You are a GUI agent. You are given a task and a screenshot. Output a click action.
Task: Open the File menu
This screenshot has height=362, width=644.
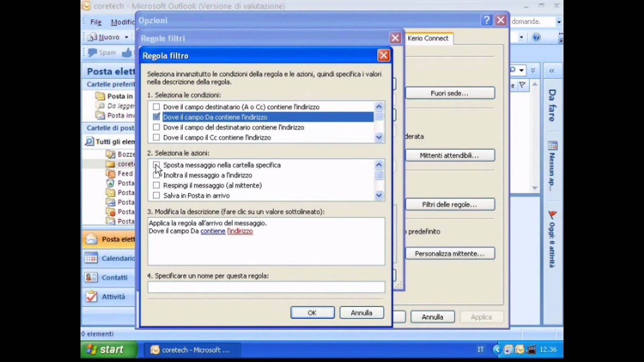(x=96, y=22)
